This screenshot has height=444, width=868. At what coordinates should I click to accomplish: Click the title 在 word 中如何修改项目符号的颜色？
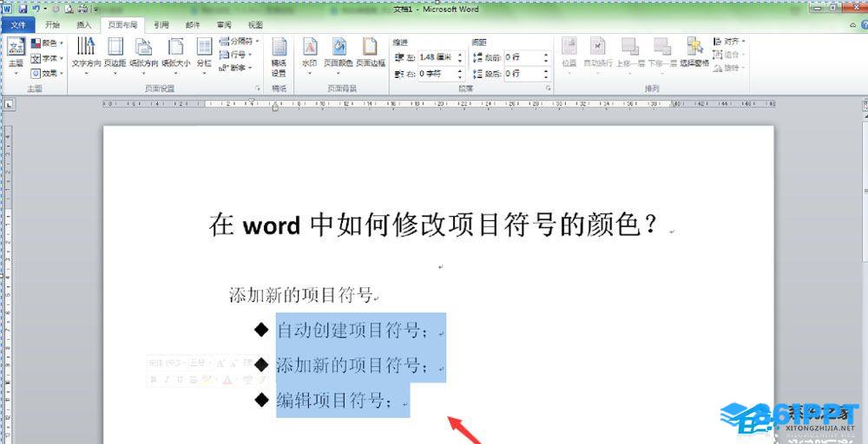pyautogui.click(x=433, y=225)
